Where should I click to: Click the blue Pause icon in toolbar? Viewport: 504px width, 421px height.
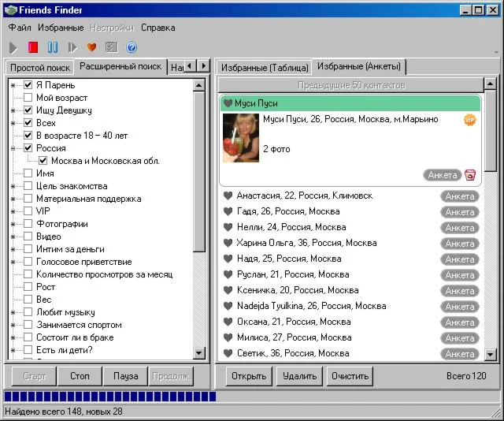53,47
